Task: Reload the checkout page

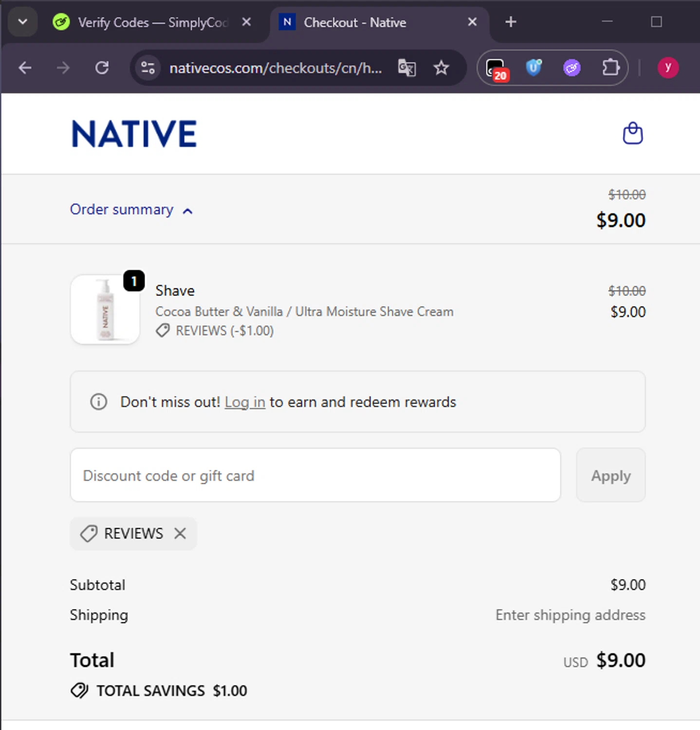Action: tap(102, 68)
